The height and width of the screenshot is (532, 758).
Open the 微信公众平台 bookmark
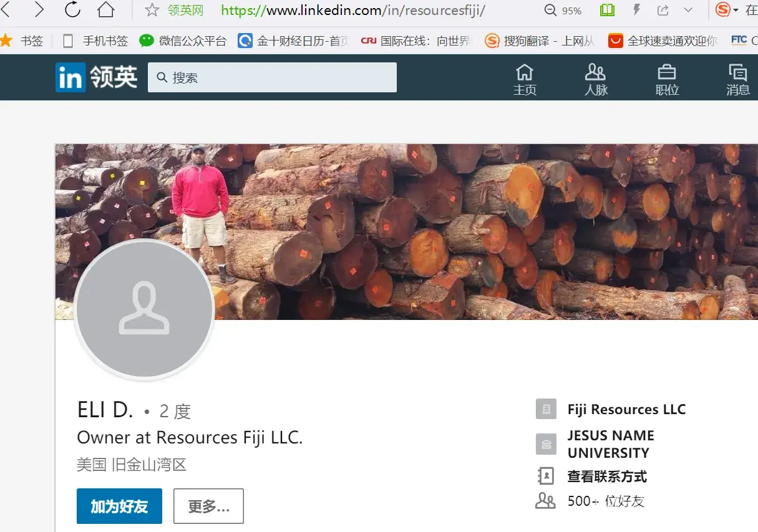coord(183,41)
